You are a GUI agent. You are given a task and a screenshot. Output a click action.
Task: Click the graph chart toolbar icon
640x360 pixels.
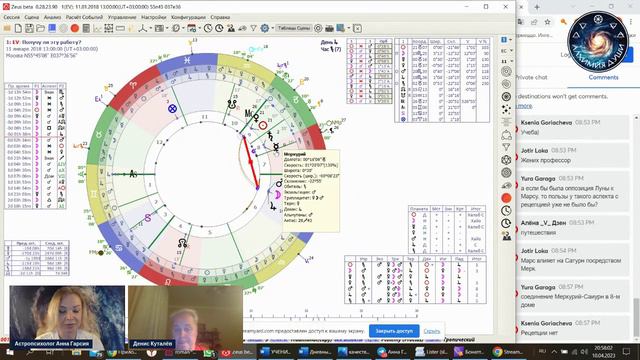97,28
